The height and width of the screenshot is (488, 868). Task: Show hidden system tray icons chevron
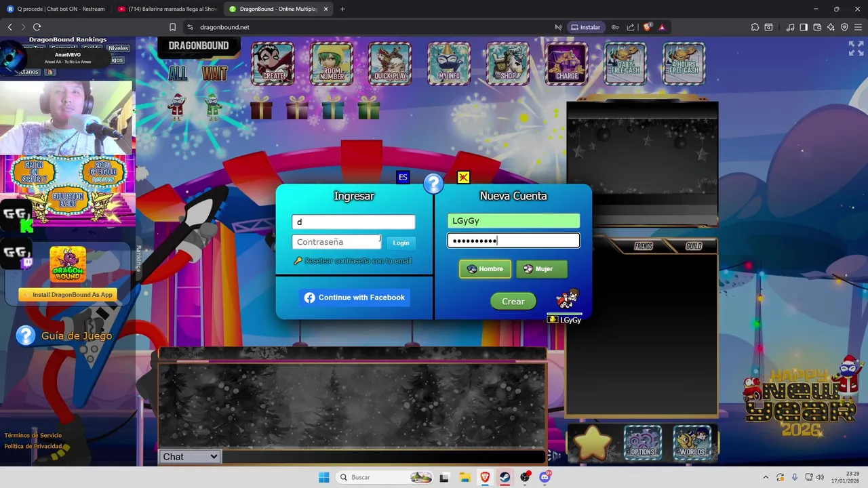click(766, 477)
